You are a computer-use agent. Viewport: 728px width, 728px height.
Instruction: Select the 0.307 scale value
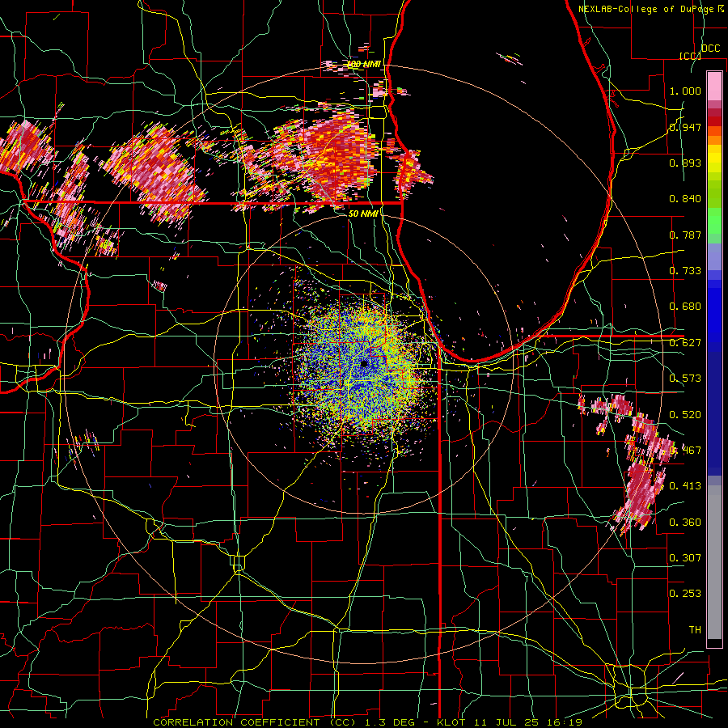point(685,558)
